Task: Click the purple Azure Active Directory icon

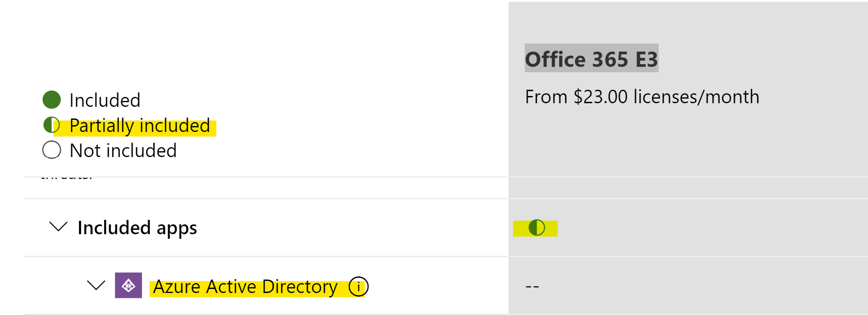Action: 128,285
